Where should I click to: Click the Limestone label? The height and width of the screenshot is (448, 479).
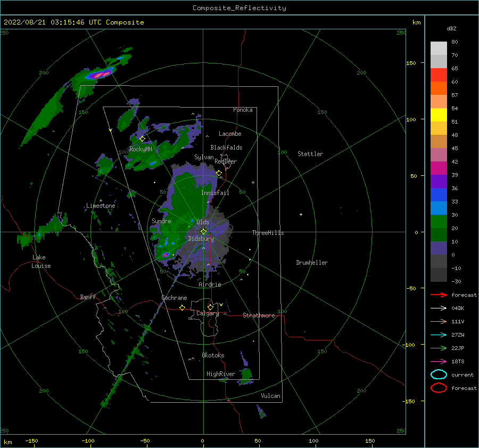tap(101, 206)
